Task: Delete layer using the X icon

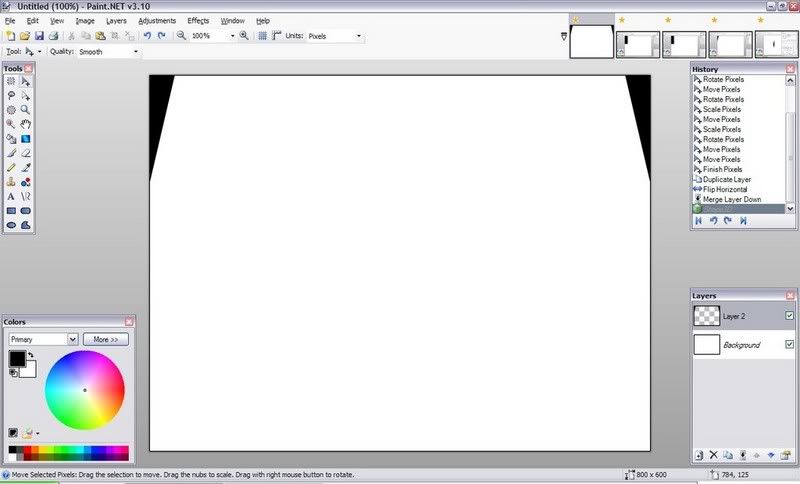Action: click(x=713, y=455)
